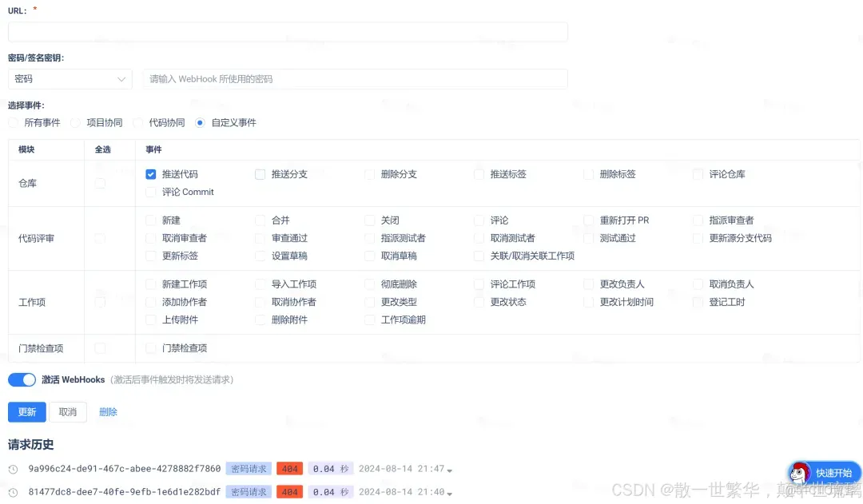863x504 pixels.
Task: Open the 密码 key type dropdown
Action: pyautogui.click(x=70, y=79)
